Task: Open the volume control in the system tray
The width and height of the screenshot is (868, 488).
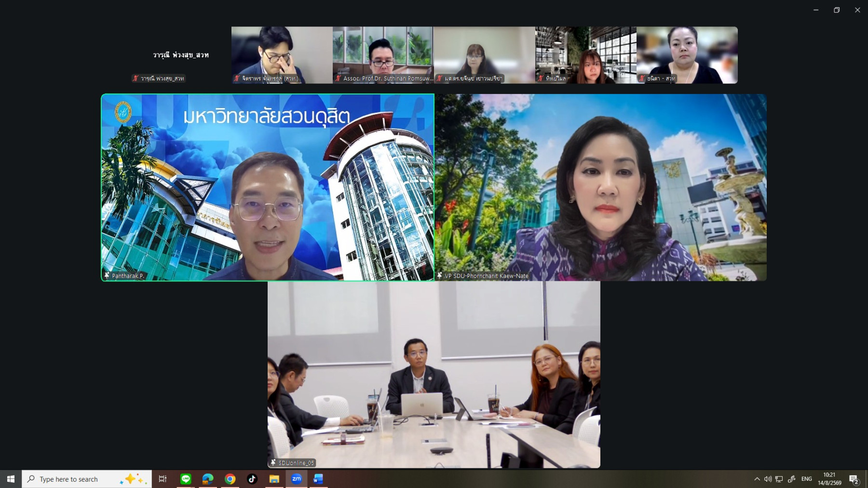Action: [768, 479]
